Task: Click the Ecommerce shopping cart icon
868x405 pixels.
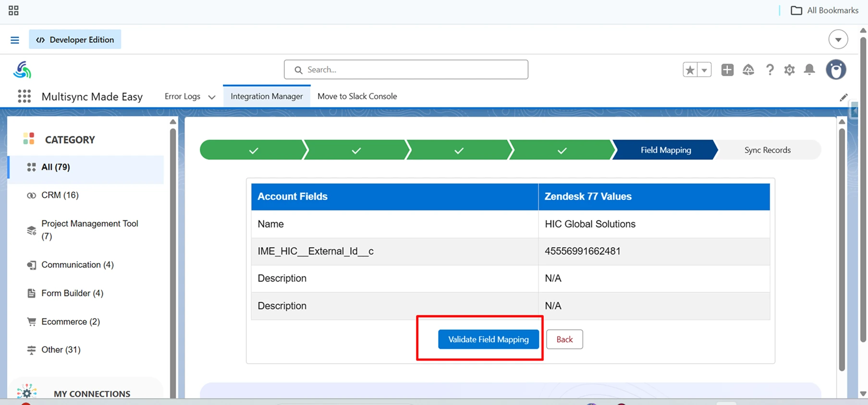Action: click(x=32, y=322)
